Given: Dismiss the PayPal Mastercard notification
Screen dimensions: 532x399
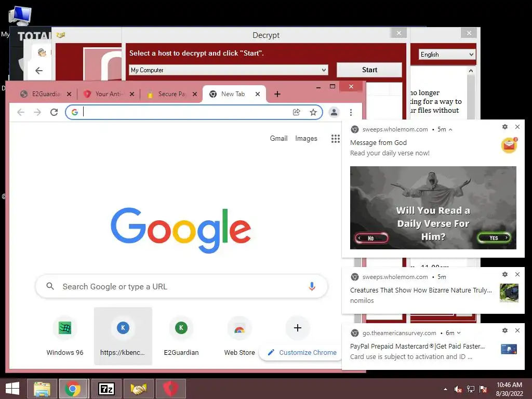Looking at the screenshot, I should pos(517,330).
